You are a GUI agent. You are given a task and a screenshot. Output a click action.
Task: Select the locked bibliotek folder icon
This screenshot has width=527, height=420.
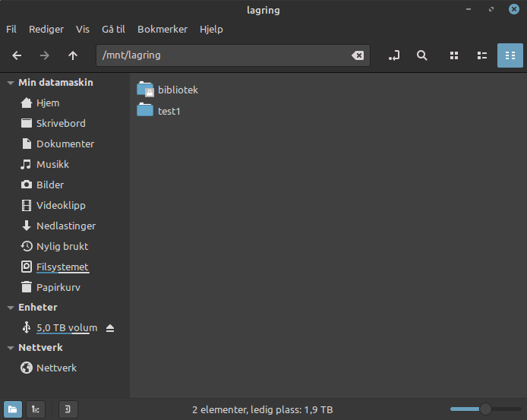(x=145, y=90)
